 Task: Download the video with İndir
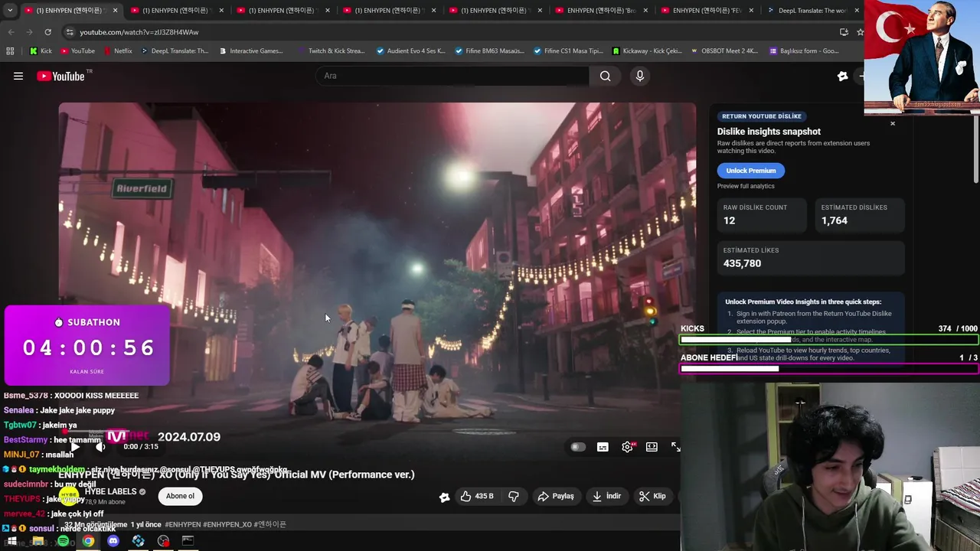click(606, 496)
